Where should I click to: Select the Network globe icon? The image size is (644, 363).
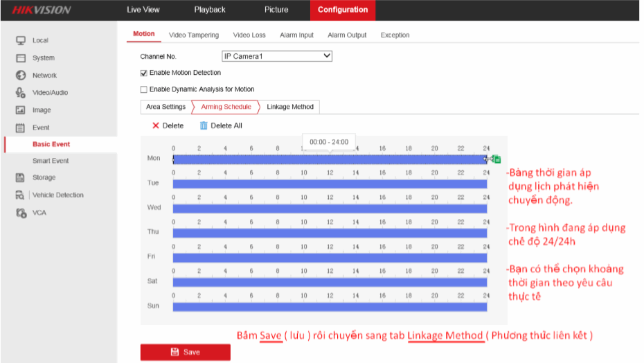click(21, 76)
